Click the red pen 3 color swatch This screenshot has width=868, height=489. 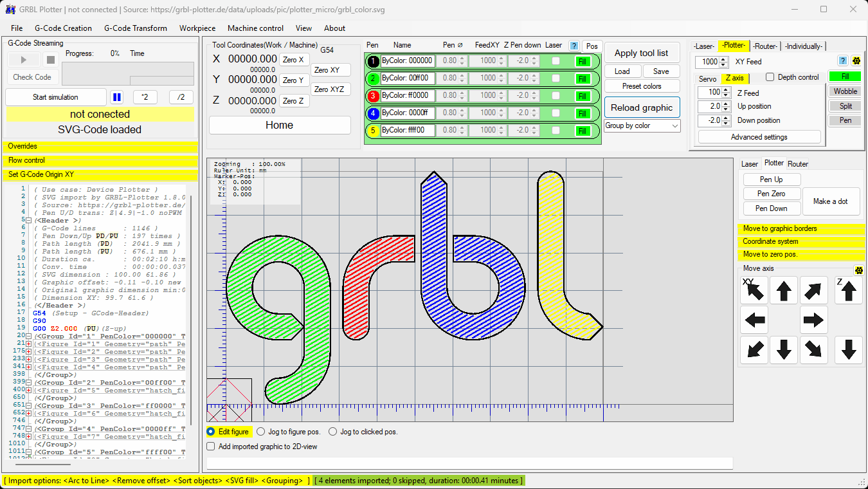(x=373, y=96)
